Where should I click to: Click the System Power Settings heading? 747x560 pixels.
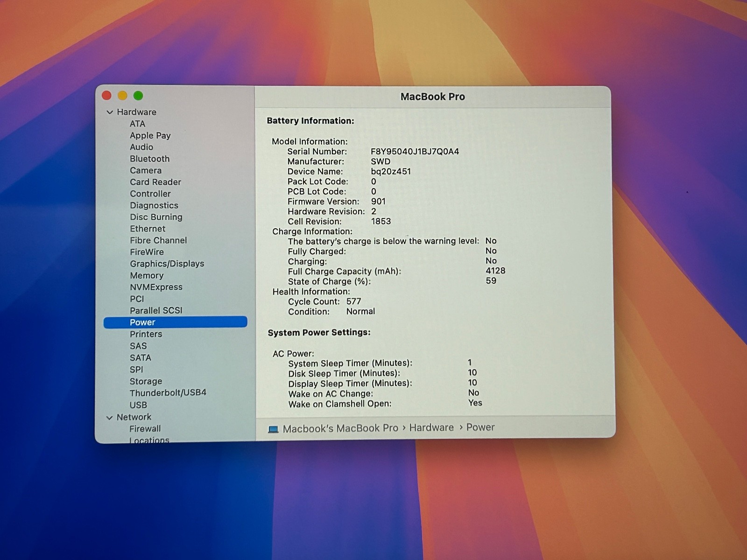click(x=319, y=332)
